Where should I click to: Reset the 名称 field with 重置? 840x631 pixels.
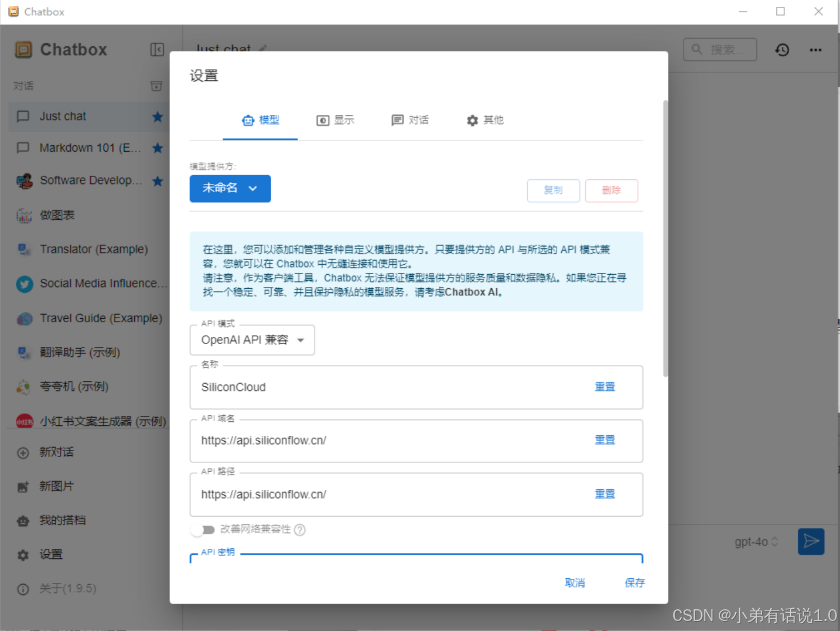(x=605, y=387)
